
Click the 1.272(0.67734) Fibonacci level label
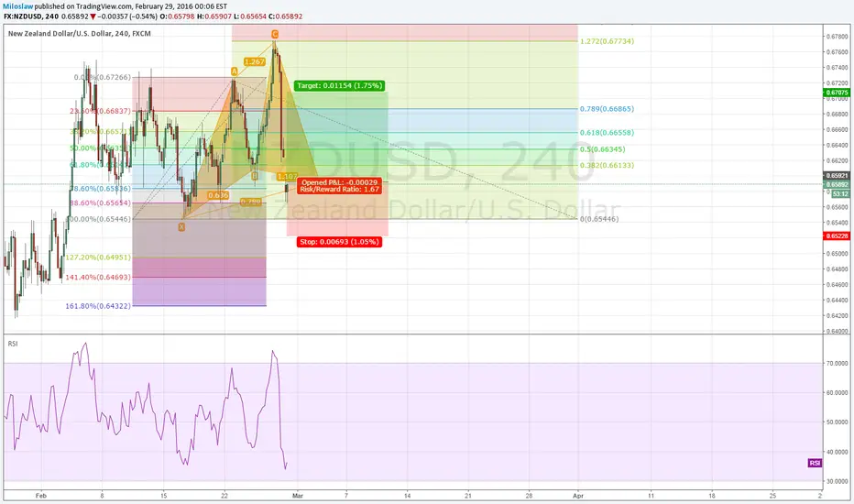(x=607, y=41)
